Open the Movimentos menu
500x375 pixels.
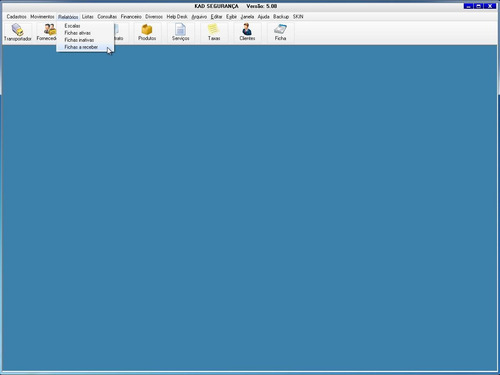pyautogui.click(x=42, y=16)
